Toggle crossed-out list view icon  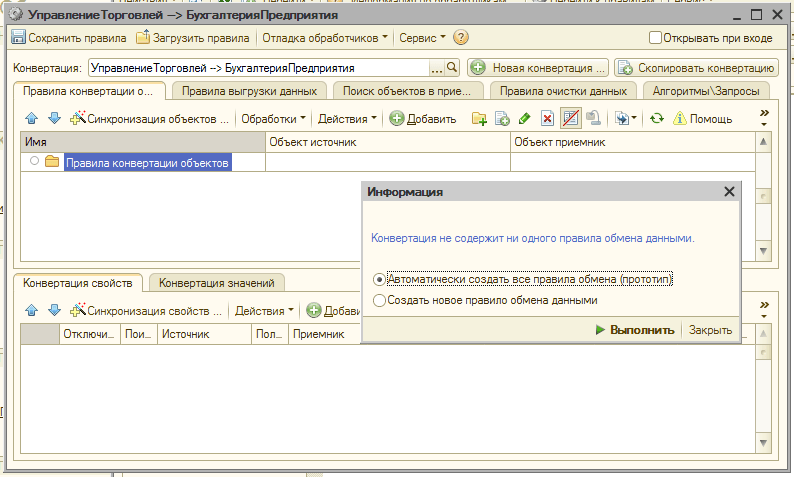[x=570, y=118]
